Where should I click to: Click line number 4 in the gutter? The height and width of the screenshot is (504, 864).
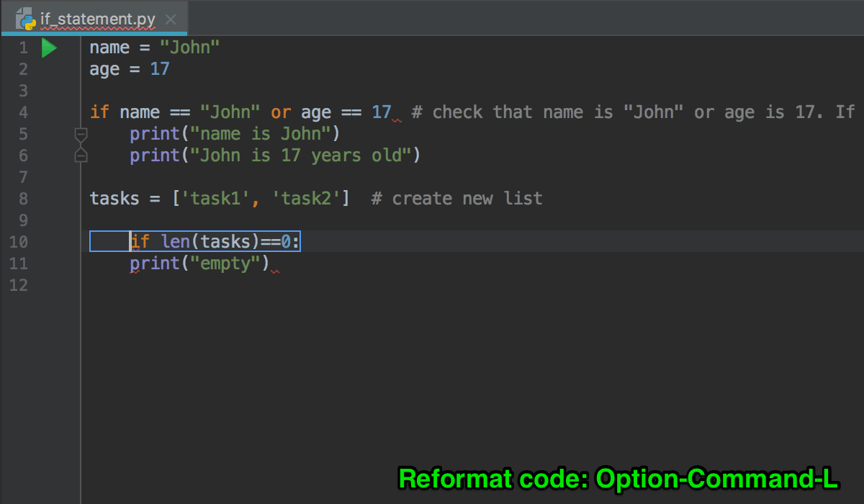22,112
